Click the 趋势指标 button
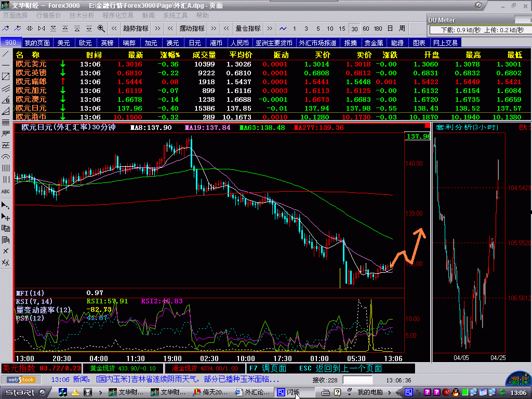 tap(136, 29)
